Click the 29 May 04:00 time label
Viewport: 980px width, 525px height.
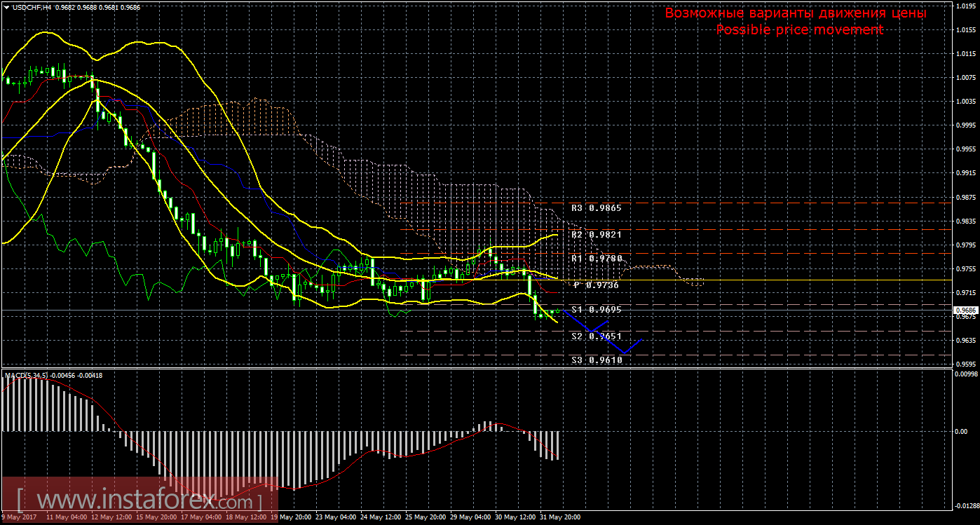click(x=470, y=517)
